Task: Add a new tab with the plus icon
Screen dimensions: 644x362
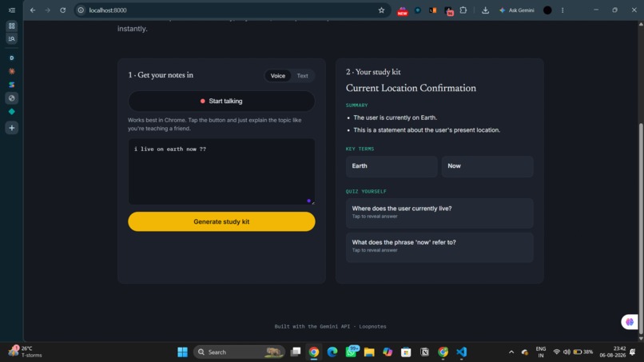Action: click(11, 128)
